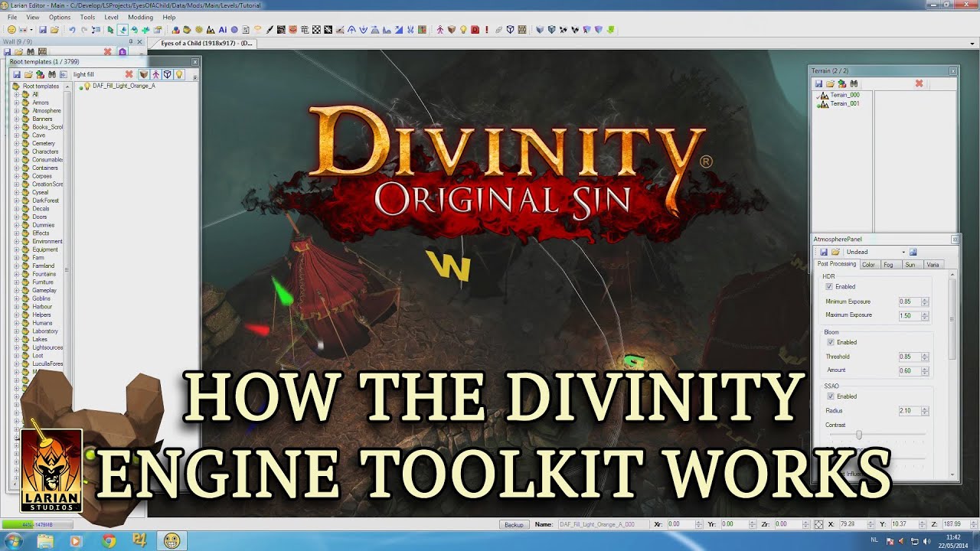Expand the Doors tree node
Image resolution: width=980 pixels, height=551 pixels.
click(16, 217)
